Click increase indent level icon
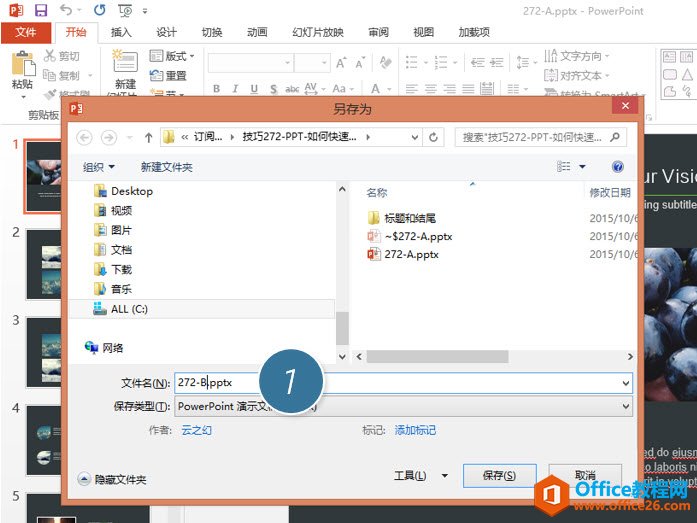This screenshot has height=523, width=697. tap(497, 63)
